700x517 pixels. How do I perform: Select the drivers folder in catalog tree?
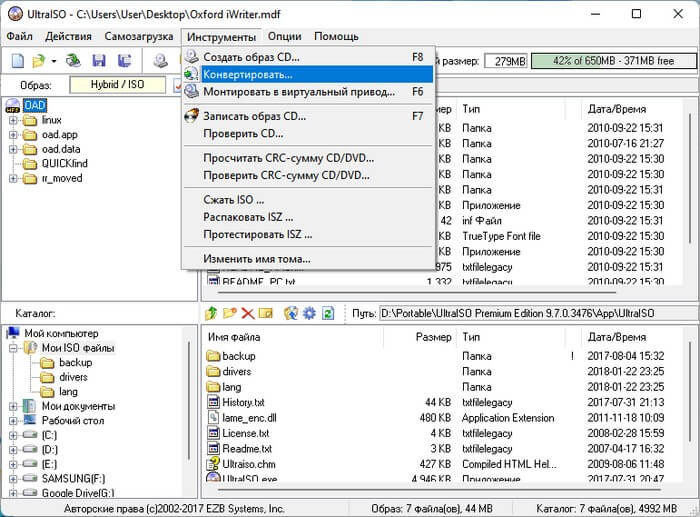(73, 377)
